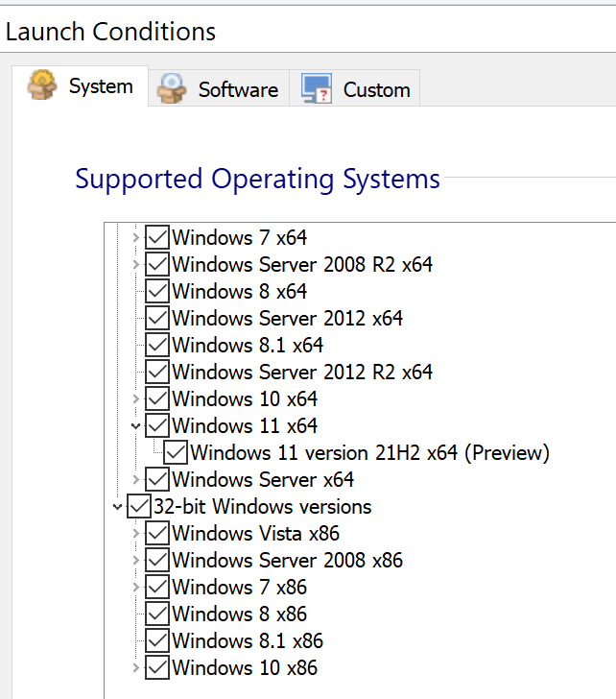Screen dimensions: 616x699
Task: Uncheck Windows 10 x64 checkbox
Action: pos(156,399)
